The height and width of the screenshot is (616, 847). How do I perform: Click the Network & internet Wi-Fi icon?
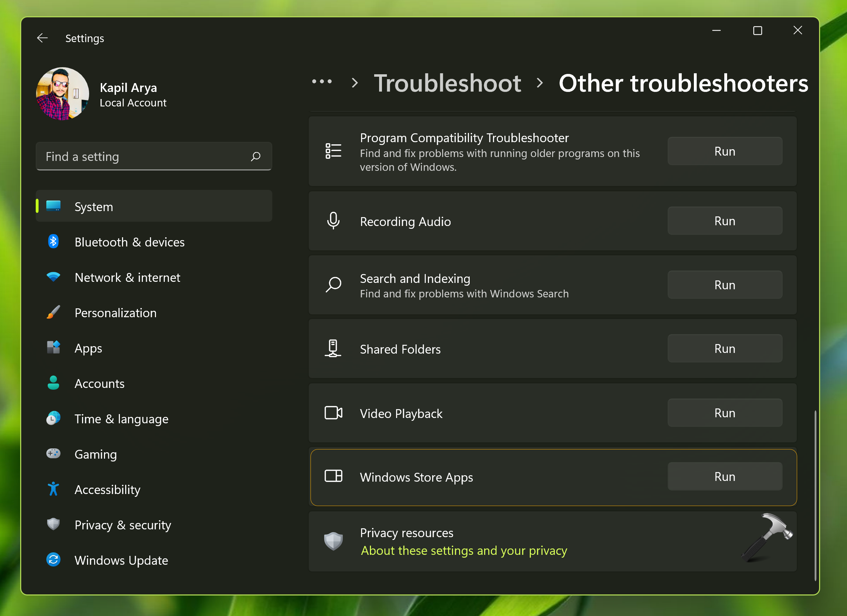tap(53, 277)
